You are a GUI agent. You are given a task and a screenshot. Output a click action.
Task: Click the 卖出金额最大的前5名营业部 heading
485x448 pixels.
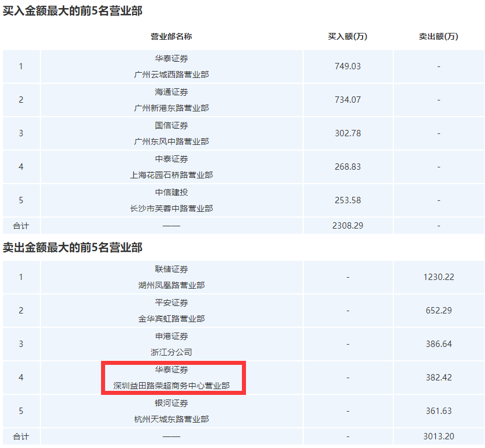click(72, 247)
